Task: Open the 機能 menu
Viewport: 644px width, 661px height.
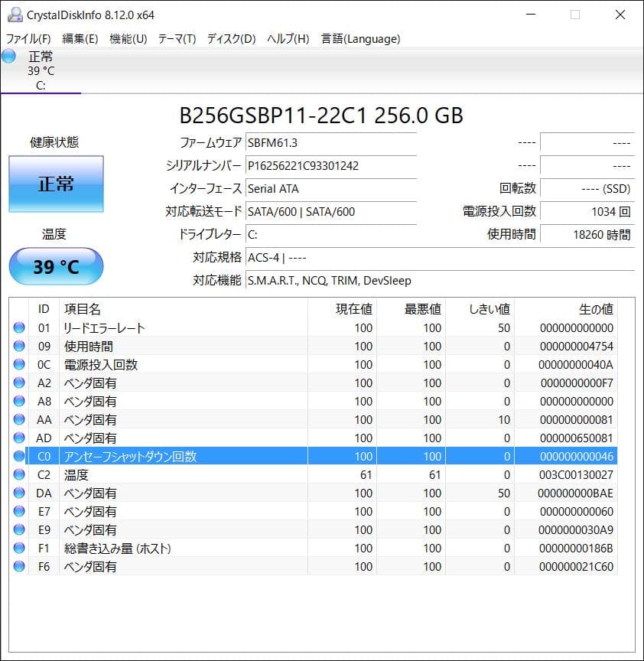Action: click(127, 38)
